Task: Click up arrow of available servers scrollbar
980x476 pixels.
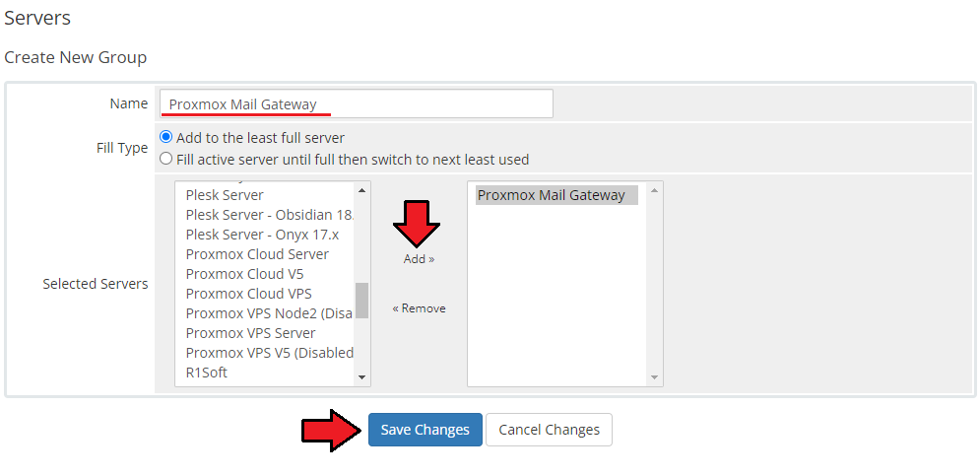Action: pyautogui.click(x=361, y=189)
